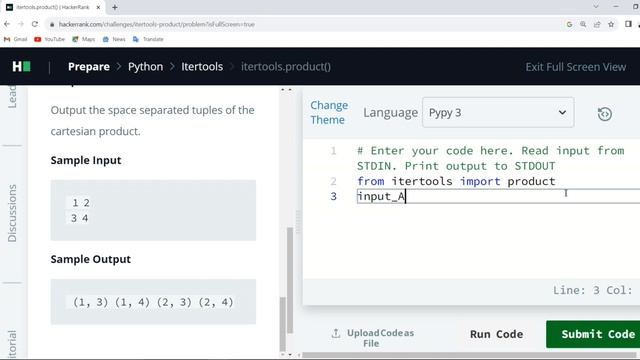Viewport: 640px width, 360px height.
Task: Click the upload arrow icon
Action: click(x=336, y=333)
